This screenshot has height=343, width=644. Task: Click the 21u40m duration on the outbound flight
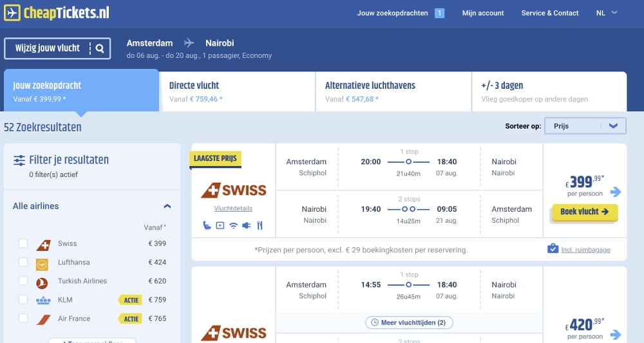click(x=408, y=174)
